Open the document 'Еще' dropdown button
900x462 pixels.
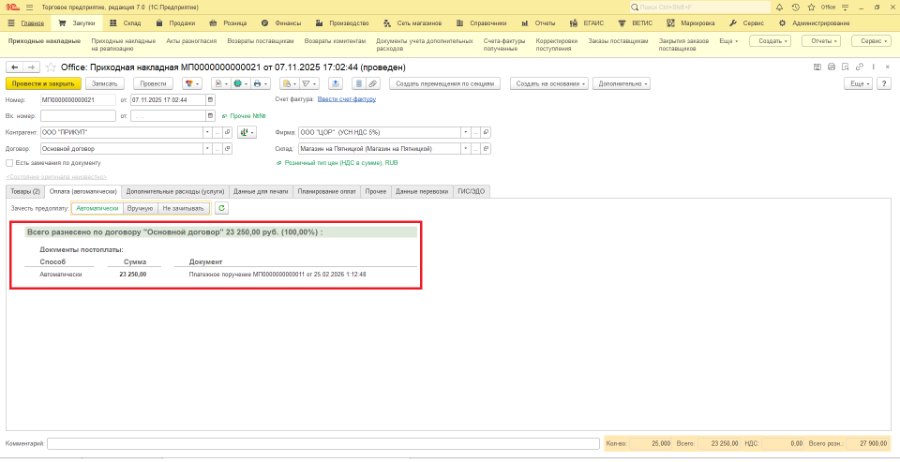[859, 83]
